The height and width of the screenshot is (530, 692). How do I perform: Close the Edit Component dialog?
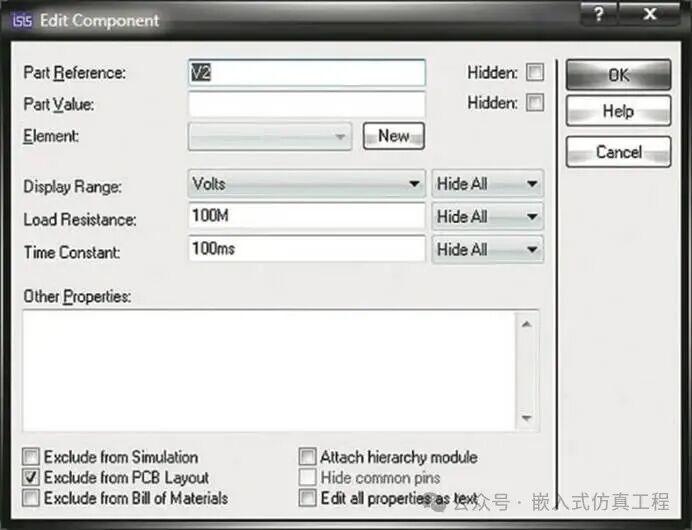[650, 14]
